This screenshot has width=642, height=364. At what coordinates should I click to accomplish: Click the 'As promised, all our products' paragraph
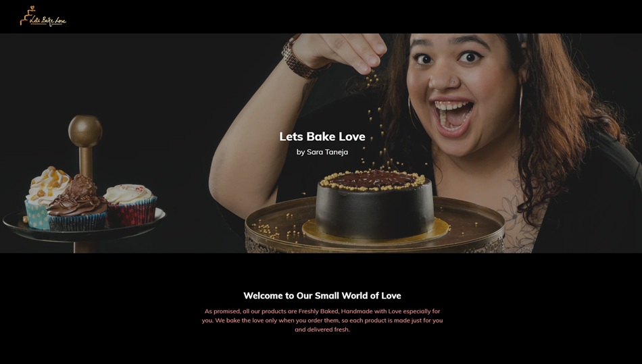point(322,320)
